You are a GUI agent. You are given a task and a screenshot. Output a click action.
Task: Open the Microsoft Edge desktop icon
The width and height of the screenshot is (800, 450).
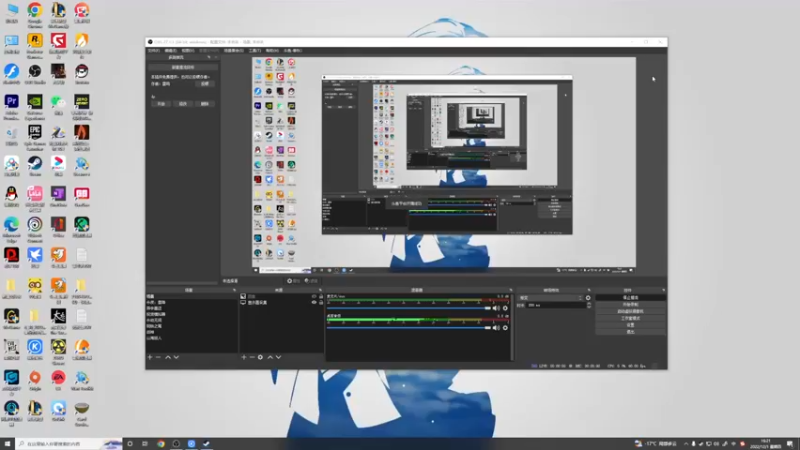pyautogui.click(x=11, y=230)
